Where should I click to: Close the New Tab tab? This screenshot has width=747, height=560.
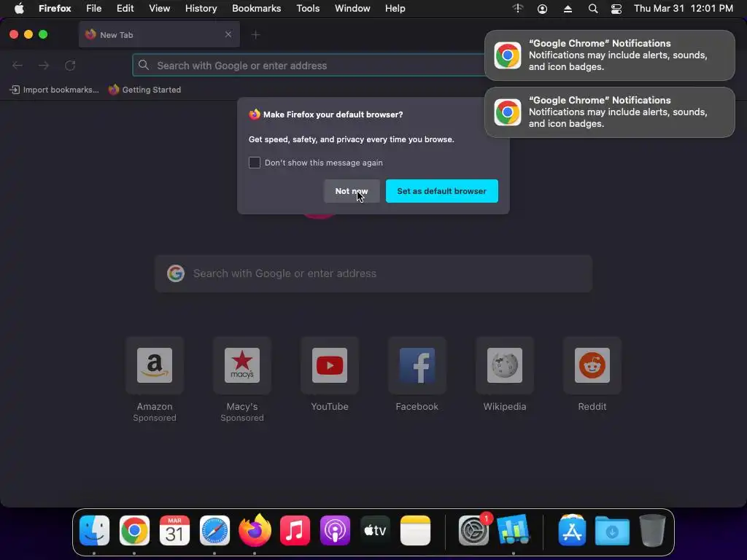pyautogui.click(x=228, y=34)
